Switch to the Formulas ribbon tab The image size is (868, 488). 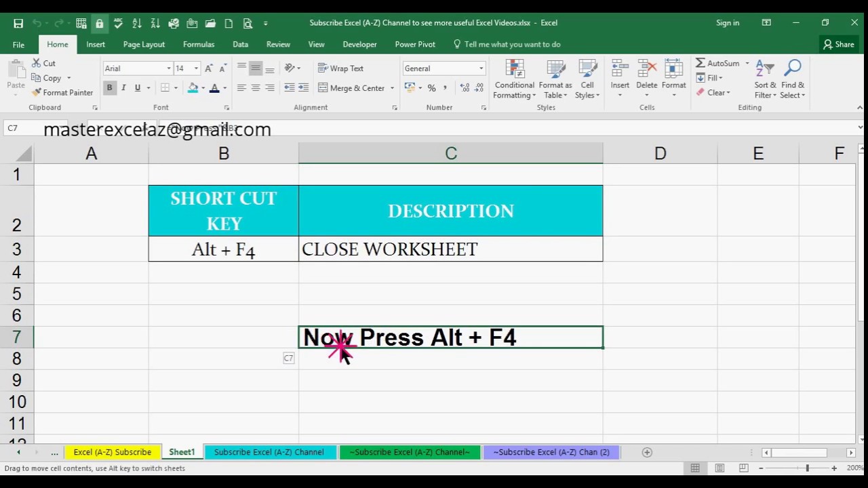[199, 44]
